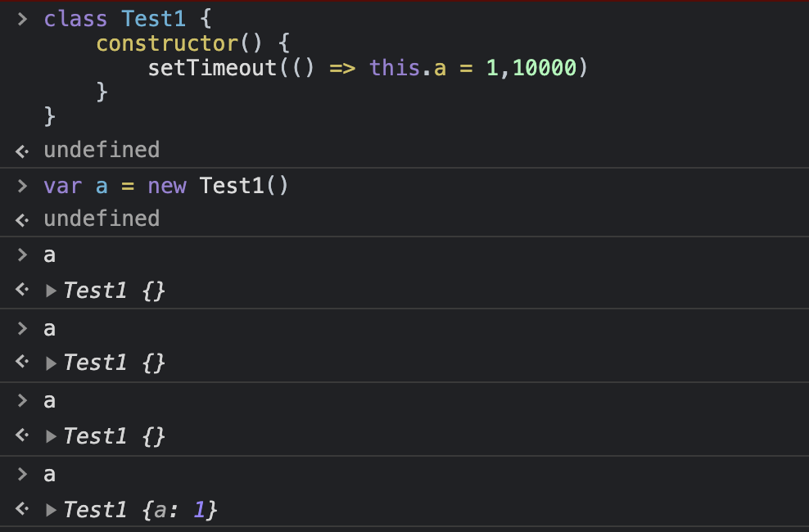Click the 'var a = new Test1()' input line
Image resolution: width=809 pixels, height=532 pixels.
(x=165, y=186)
